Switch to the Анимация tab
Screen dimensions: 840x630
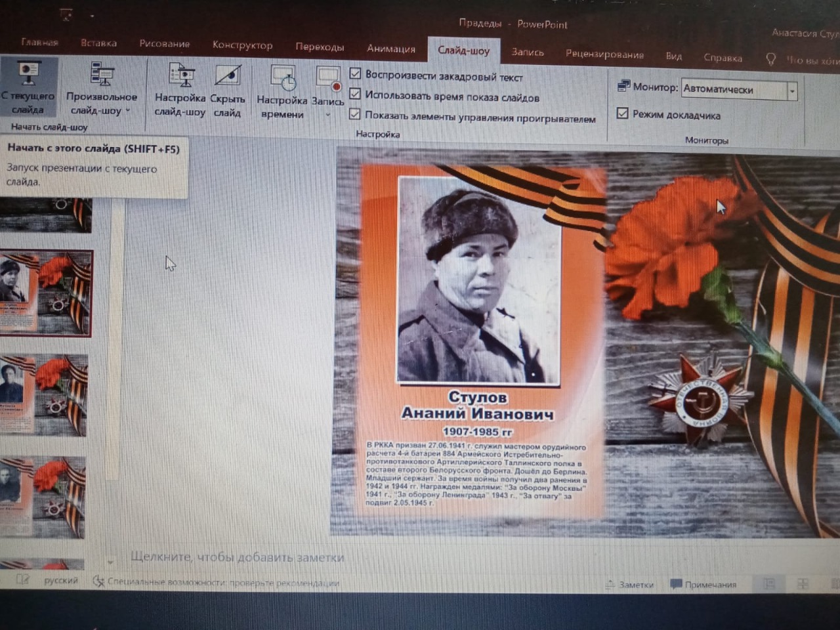(x=390, y=49)
